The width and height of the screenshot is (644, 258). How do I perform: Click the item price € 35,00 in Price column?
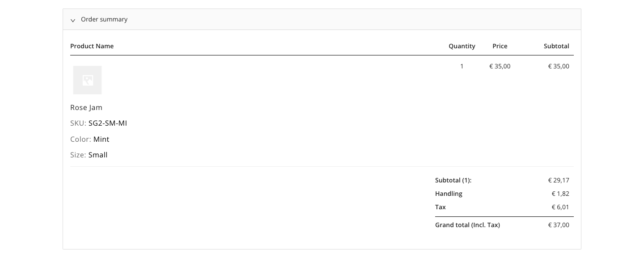click(x=500, y=66)
